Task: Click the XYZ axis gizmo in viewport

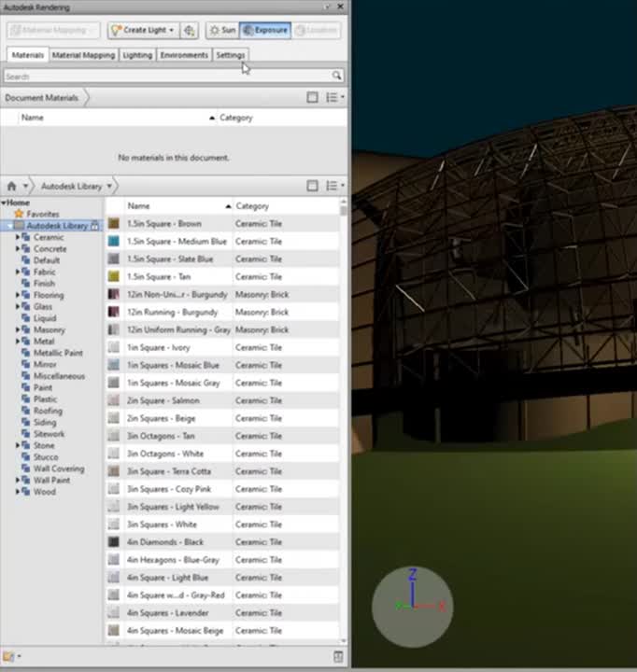Action: click(412, 606)
